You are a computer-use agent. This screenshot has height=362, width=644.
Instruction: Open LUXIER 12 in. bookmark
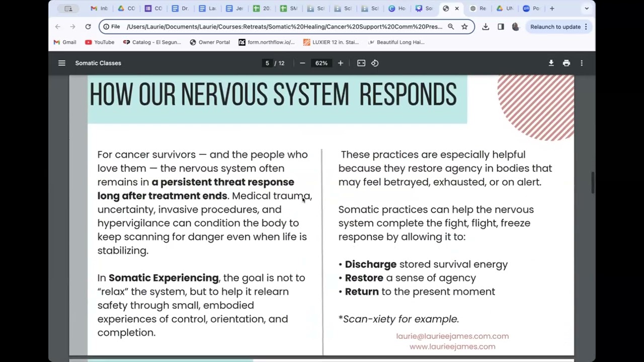point(331,42)
